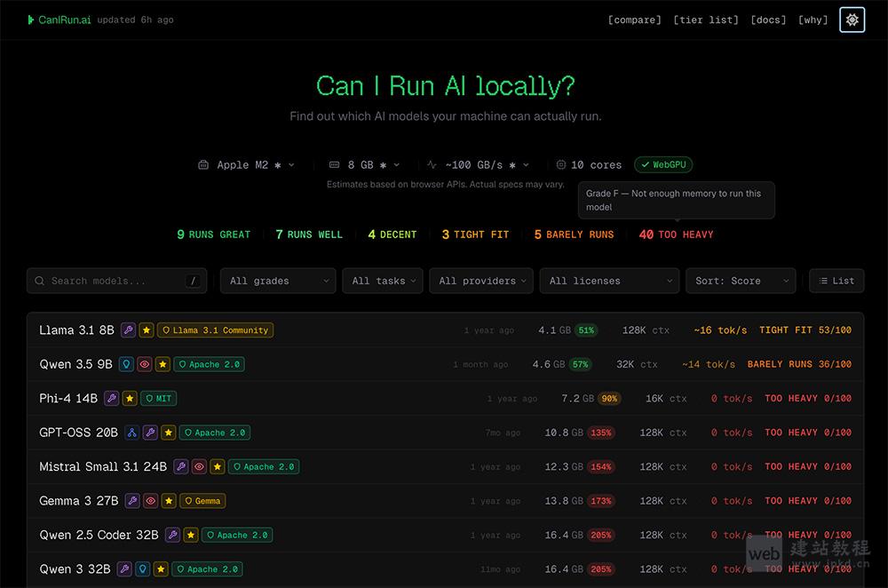Click the Llama 3.1 Community license badge
Viewport: 888px width, 588px height.
click(215, 330)
